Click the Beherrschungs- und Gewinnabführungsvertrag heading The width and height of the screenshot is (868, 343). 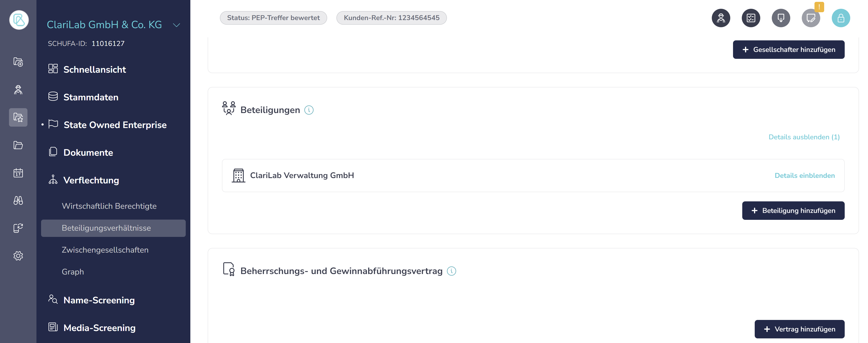click(341, 271)
